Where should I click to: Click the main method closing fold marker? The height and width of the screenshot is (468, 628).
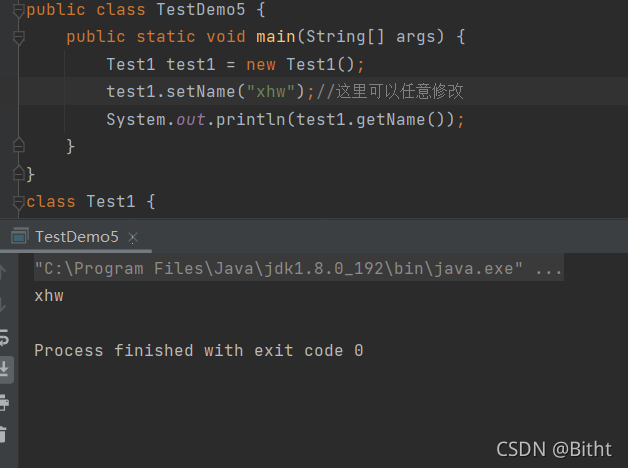[18, 145]
